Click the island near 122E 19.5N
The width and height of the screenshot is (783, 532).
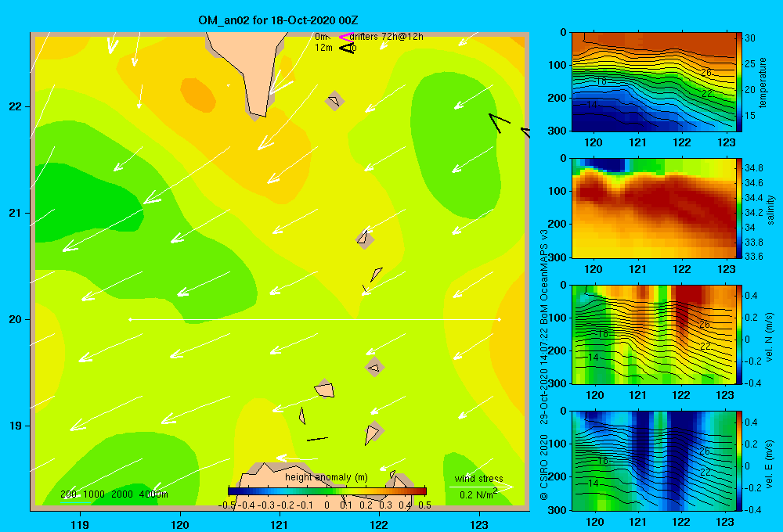[374, 367]
